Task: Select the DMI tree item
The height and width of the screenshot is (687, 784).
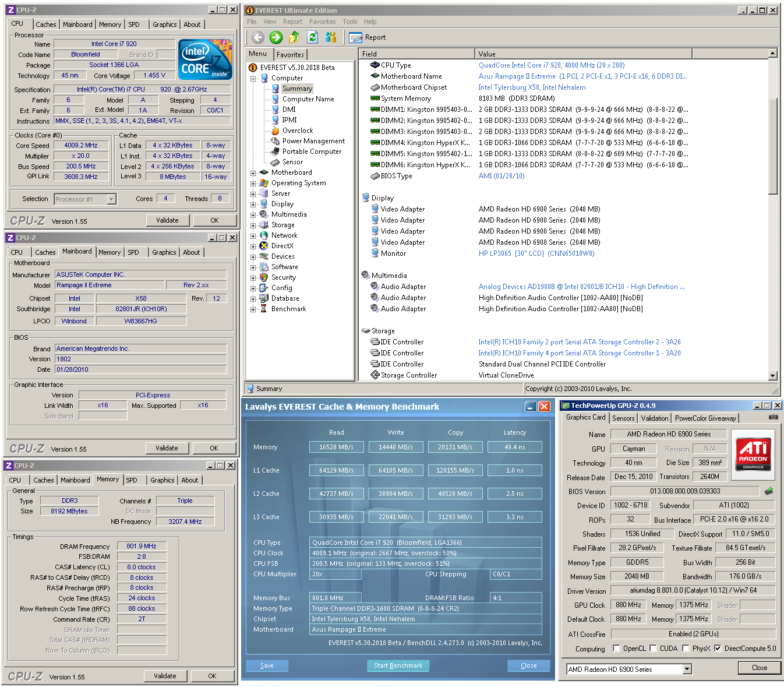Action: (x=289, y=110)
